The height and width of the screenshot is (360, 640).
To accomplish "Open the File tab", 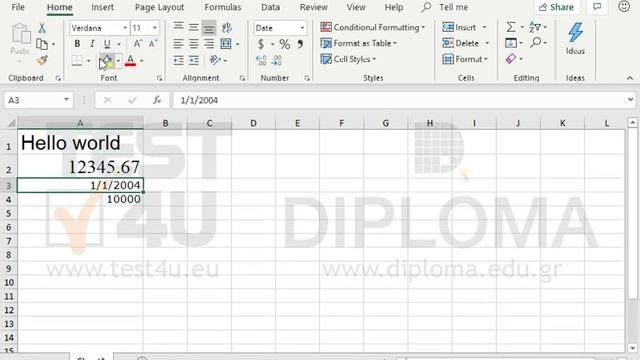I will coord(18,7).
